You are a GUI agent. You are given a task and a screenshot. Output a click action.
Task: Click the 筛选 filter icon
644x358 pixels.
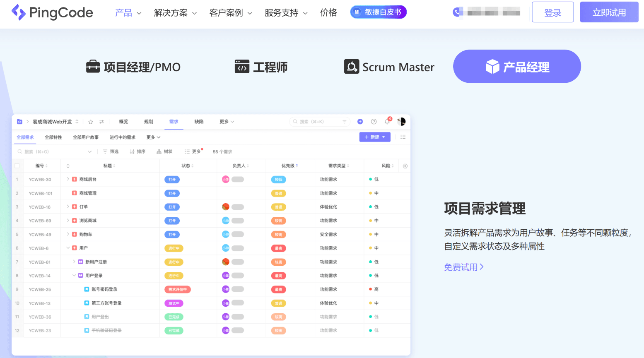105,152
